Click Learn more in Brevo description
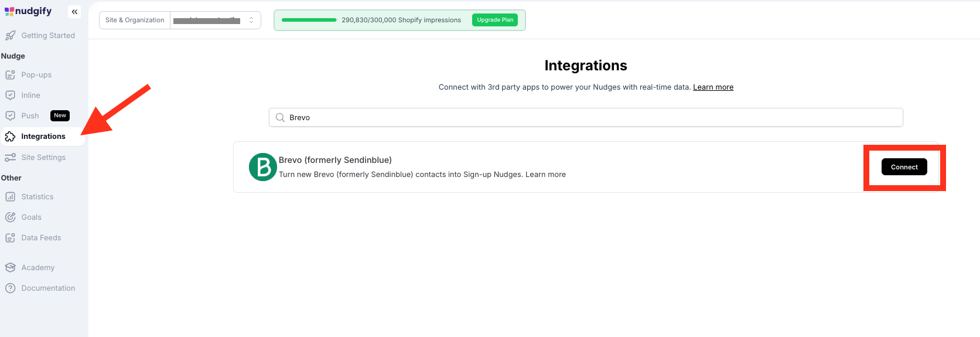Viewport: 980px width, 337px height. click(x=545, y=175)
